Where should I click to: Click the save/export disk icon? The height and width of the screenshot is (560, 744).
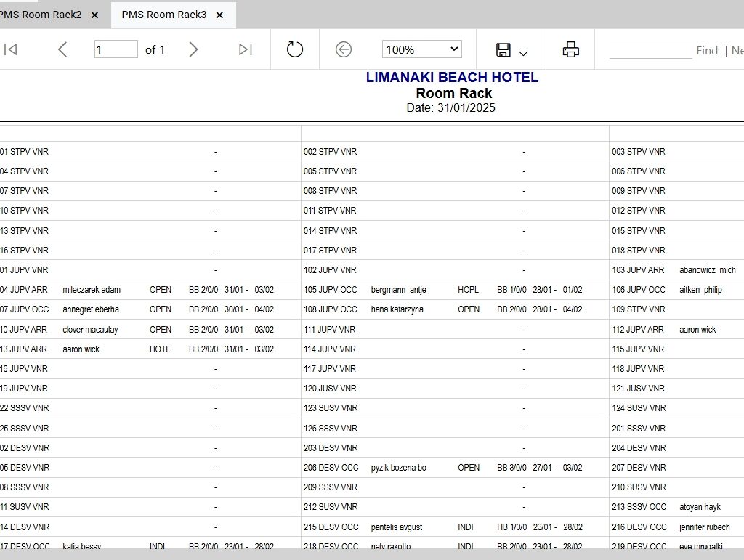[503, 50]
